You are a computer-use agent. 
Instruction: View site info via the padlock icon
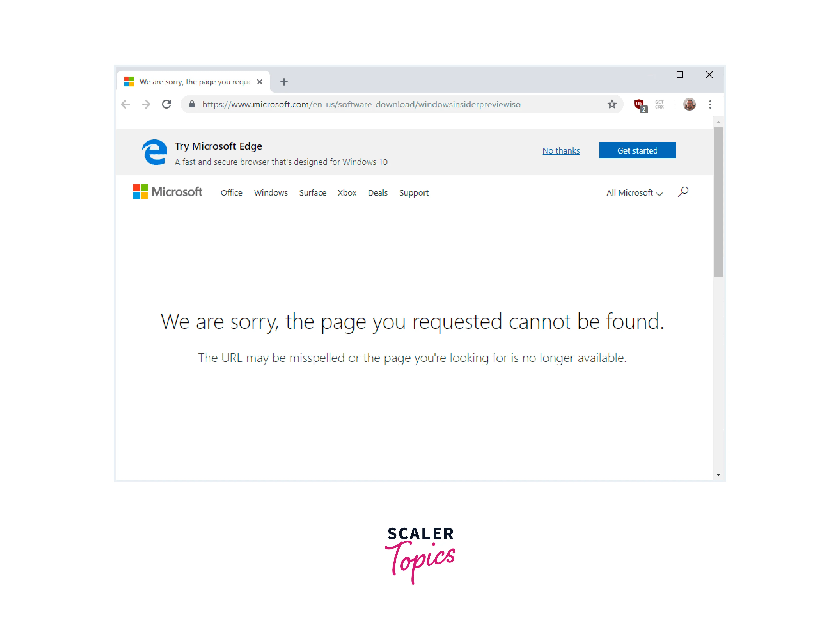[192, 104]
